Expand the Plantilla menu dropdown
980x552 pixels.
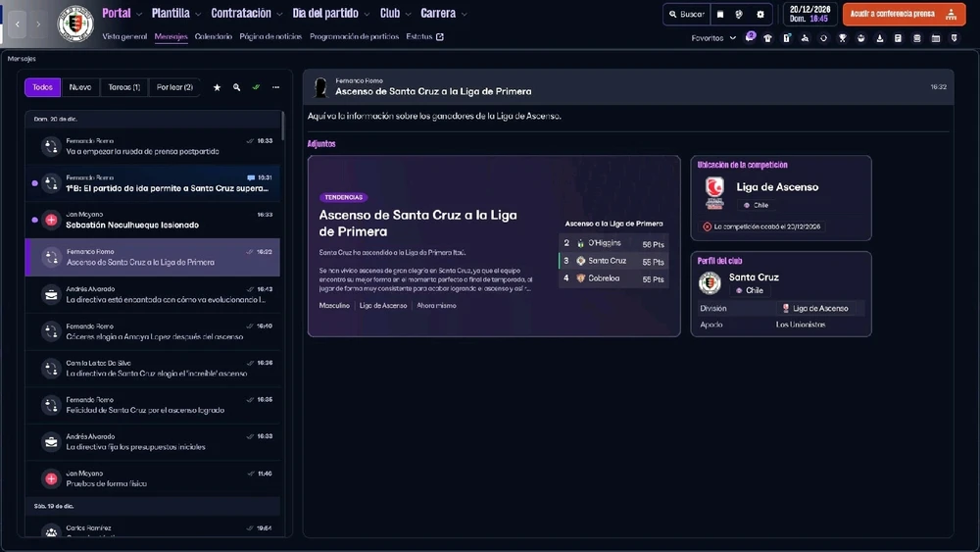(176, 13)
